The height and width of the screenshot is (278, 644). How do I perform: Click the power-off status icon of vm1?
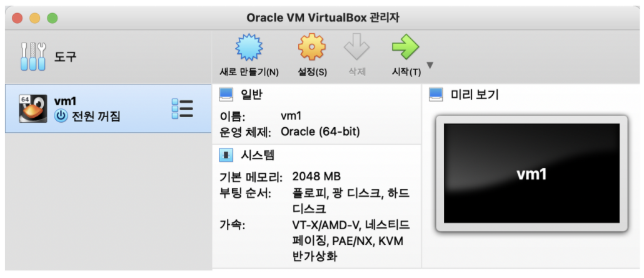pos(61,116)
